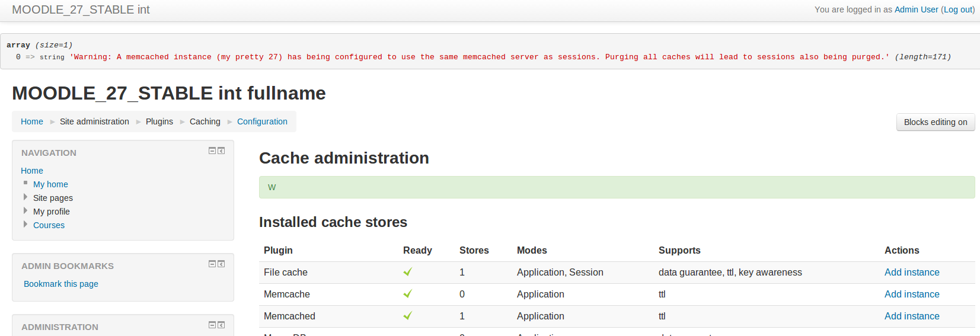Click the File cache plugin name

click(x=286, y=272)
